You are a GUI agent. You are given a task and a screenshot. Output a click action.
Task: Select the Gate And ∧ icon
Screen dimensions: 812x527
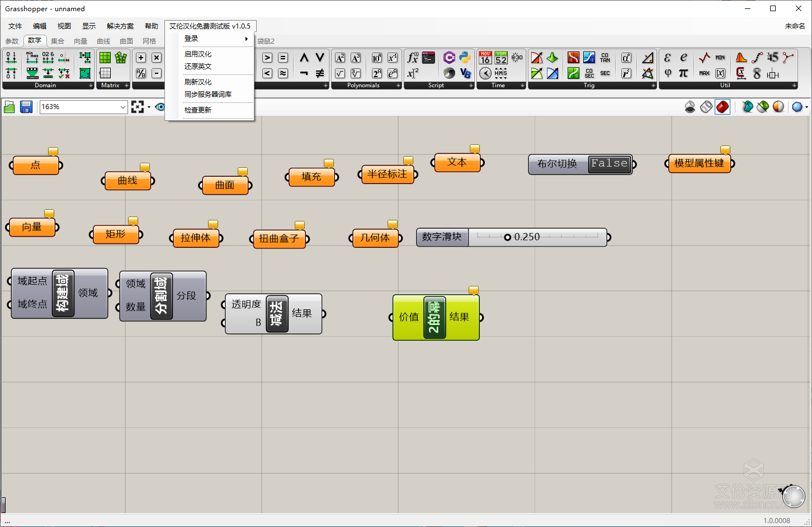(x=304, y=58)
